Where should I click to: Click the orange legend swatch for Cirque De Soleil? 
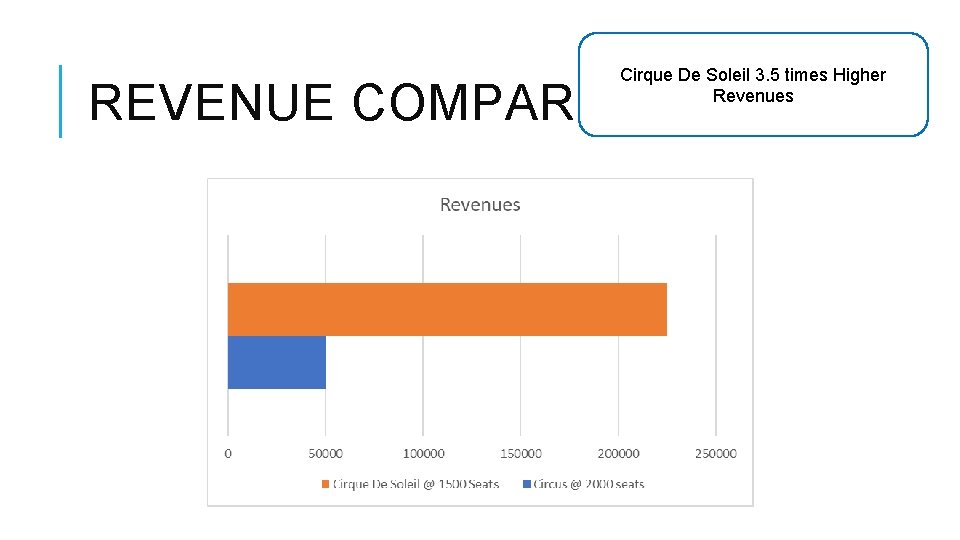point(325,484)
